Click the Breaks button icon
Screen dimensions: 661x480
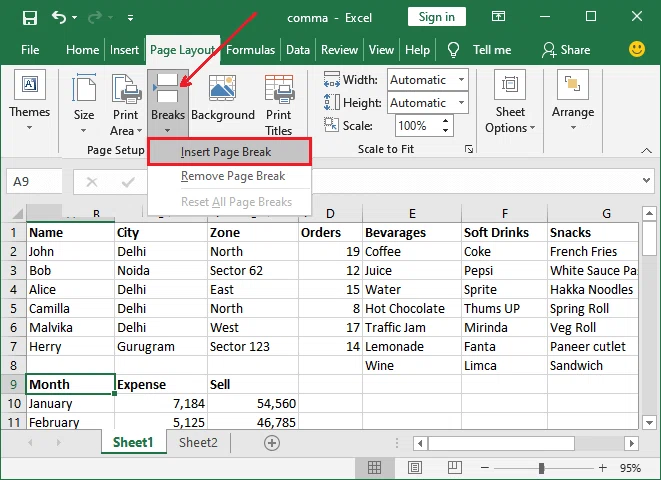point(167,88)
